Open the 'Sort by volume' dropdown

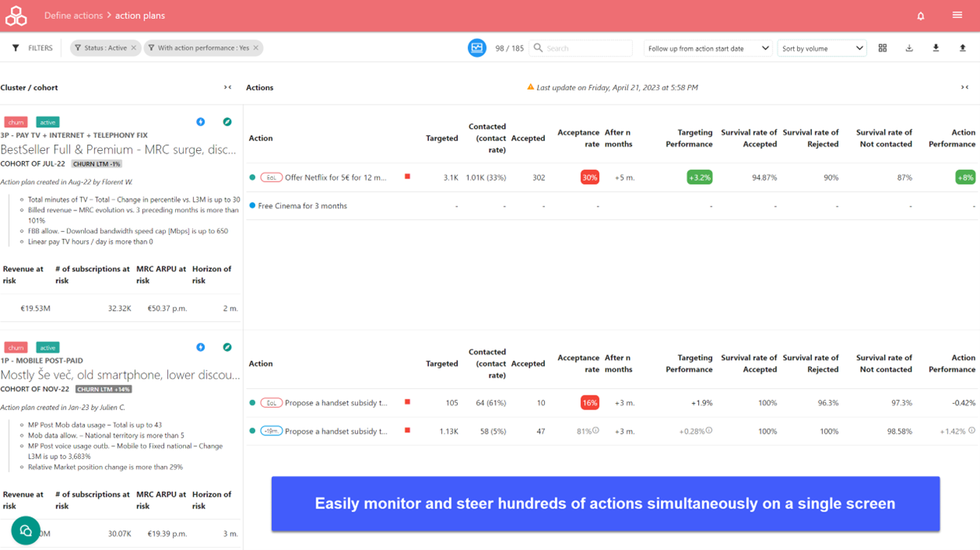[x=821, y=48]
